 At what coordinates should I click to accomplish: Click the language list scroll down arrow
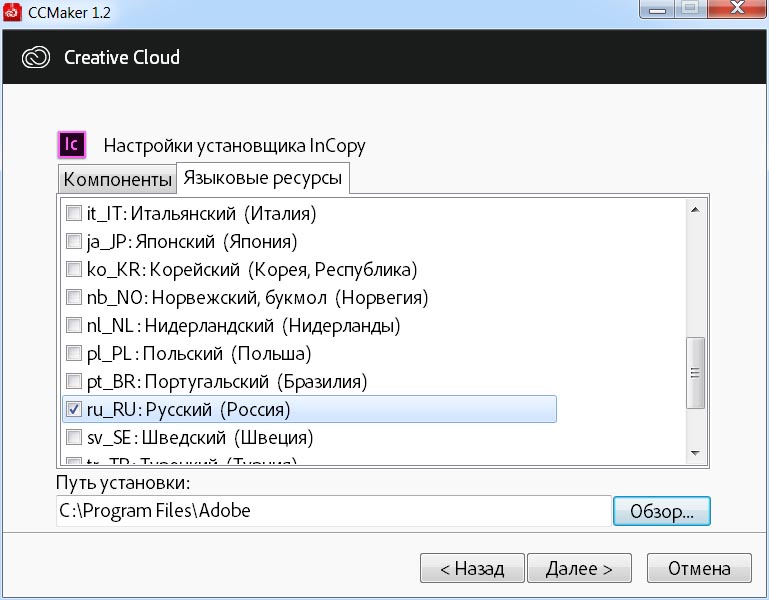(x=695, y=453)
